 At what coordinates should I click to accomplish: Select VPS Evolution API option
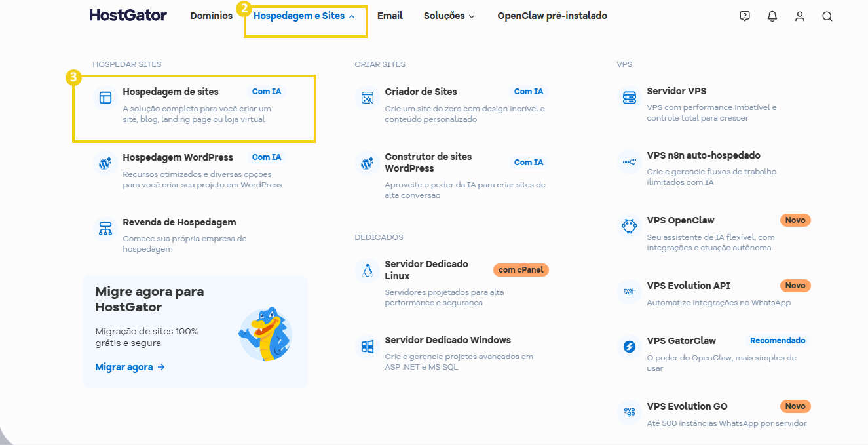click(x=689, y=286)
